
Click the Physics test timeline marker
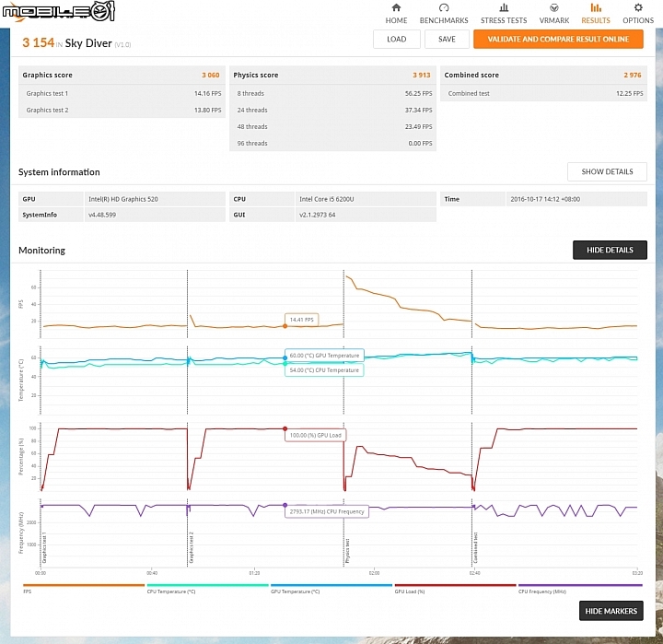(x=347, y=551)
